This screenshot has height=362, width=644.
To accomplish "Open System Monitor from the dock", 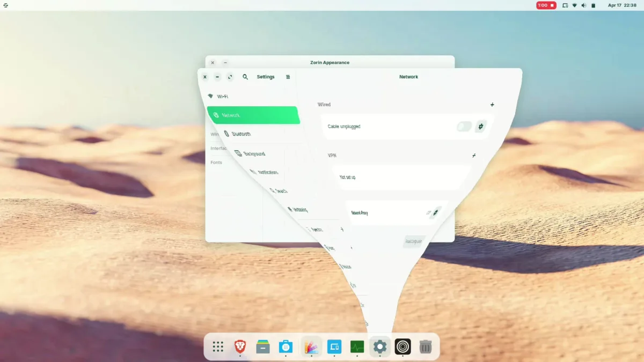I will click(x=357, y=346).
